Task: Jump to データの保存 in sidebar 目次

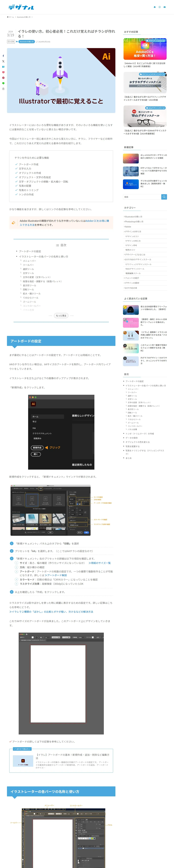Action: coord(131,438)
